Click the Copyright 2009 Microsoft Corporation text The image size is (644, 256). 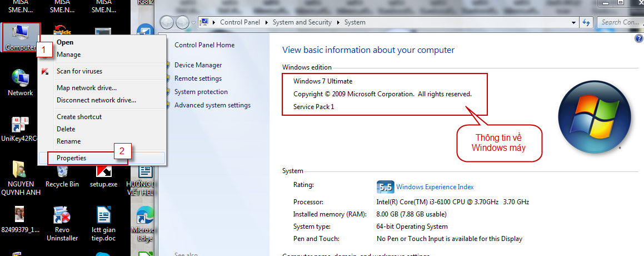pyautogui.click(x=382, y=94)
